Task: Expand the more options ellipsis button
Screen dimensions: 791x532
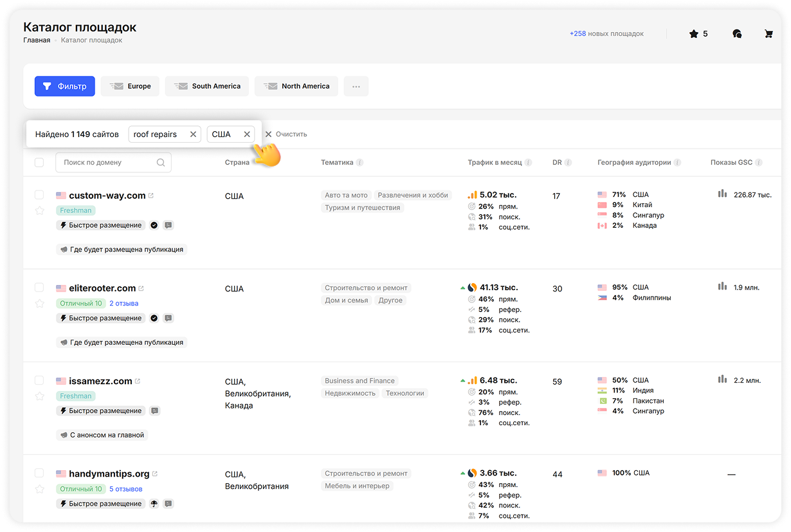Action: coord(356,86)
